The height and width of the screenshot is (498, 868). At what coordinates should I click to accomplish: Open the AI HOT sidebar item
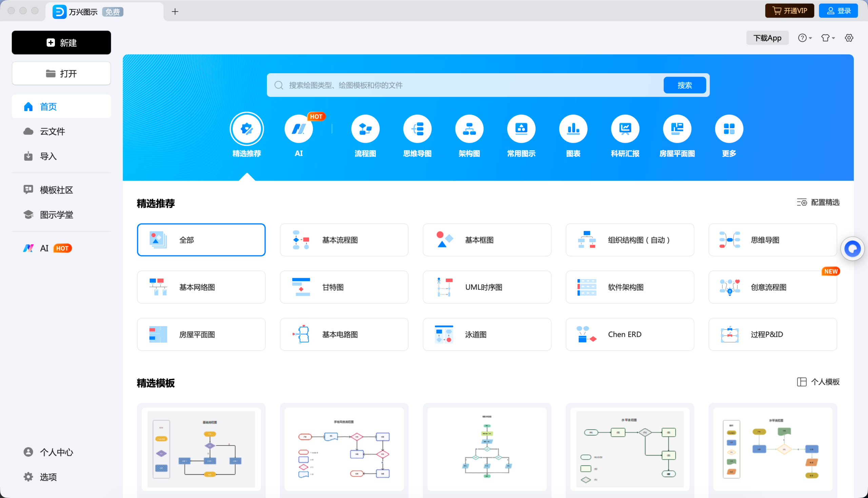[x=61, y=248]
